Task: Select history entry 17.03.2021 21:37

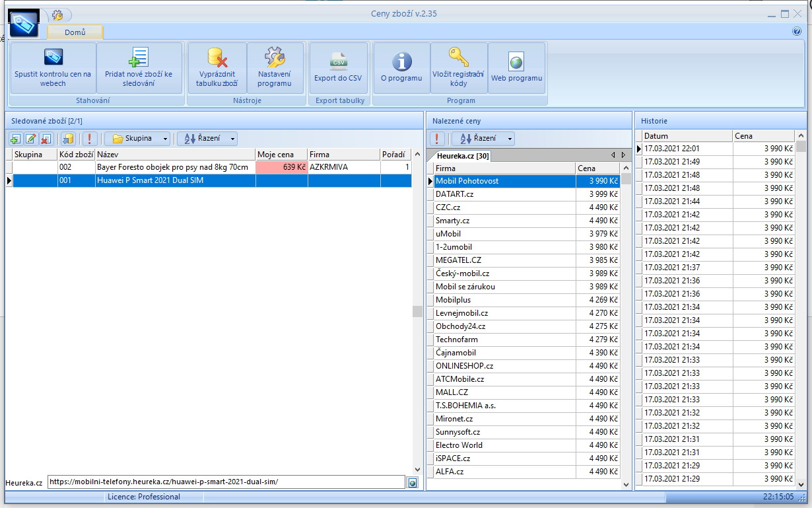Action: tap(716, 268)
